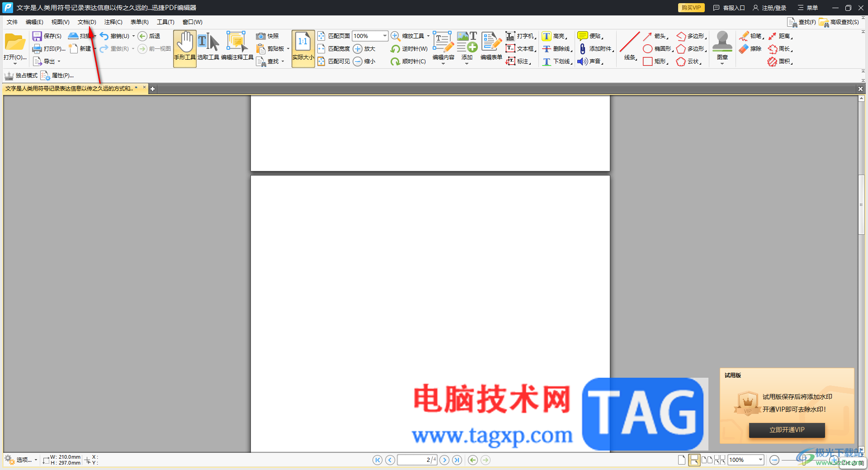Open the 表单(R) menu
Image resolution: width=868 pixels, height=470 pixels.
coord(139,22)
